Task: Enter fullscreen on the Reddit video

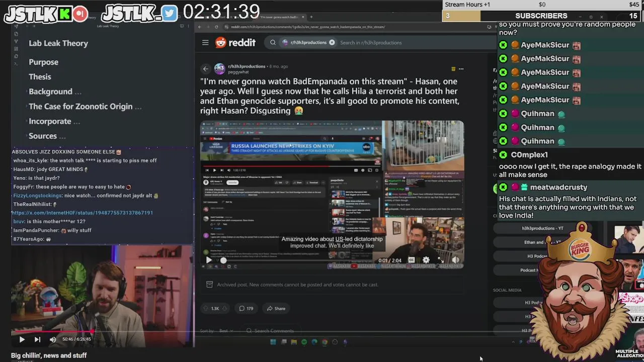Action: pos(441,260)
